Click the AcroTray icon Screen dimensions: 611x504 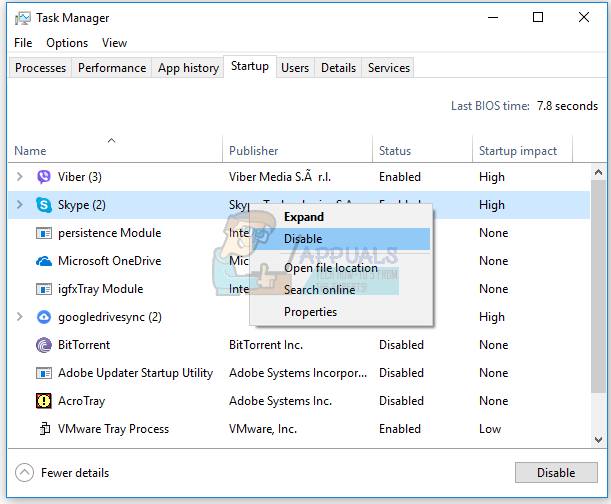pos(44,401)
